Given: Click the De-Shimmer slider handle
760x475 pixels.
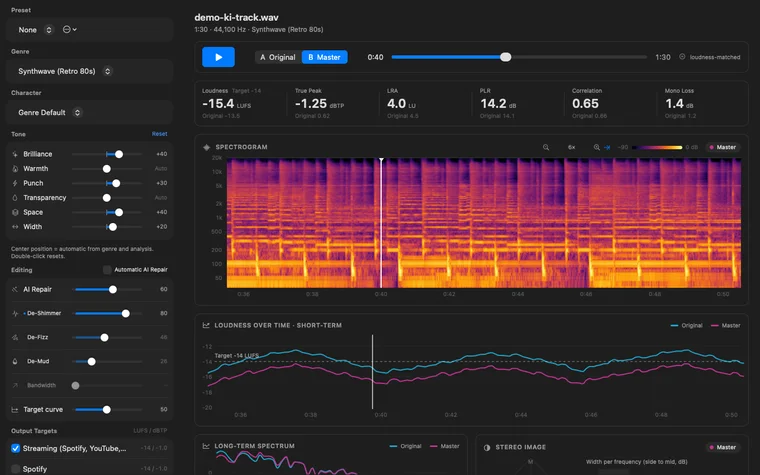Looking at the screenshot, I should (126, 314).
